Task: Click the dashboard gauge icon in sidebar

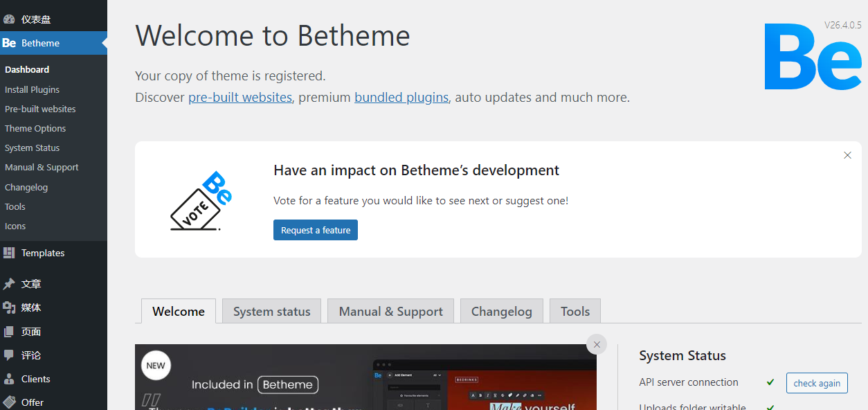Action: click(x=9, y=19)
